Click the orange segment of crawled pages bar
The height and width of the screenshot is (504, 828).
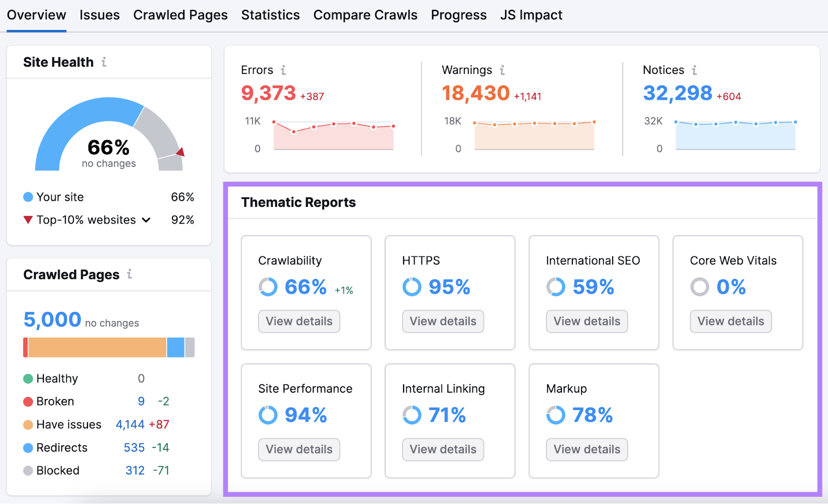click(97, 347)
